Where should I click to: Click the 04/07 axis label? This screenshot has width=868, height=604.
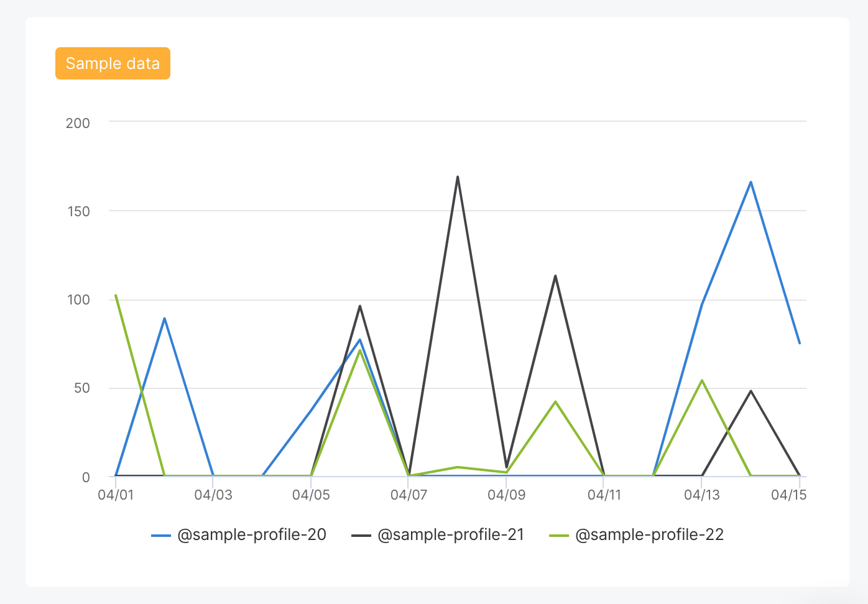409,495
